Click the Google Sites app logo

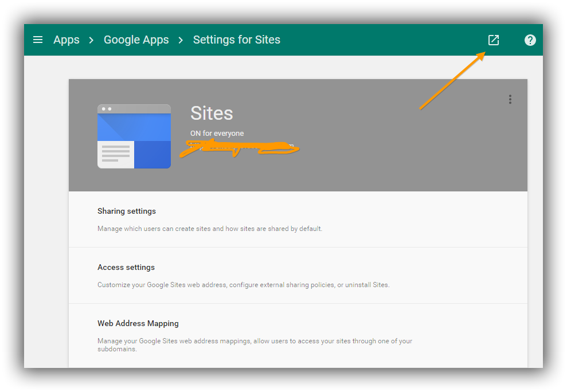coord(134,136)
